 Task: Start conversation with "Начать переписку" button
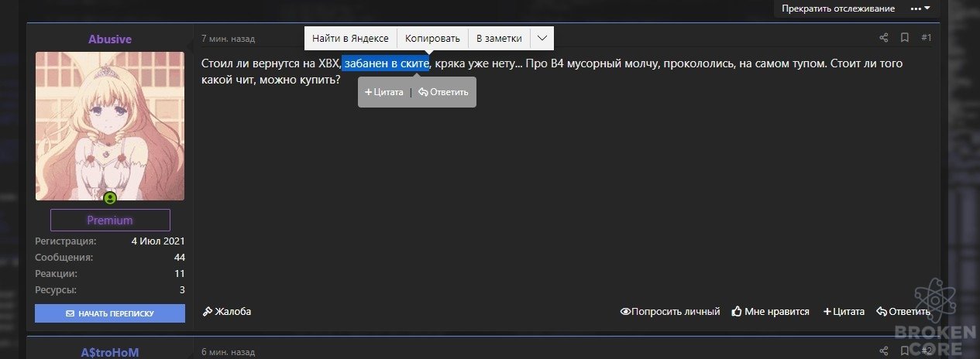pos(110,313)
